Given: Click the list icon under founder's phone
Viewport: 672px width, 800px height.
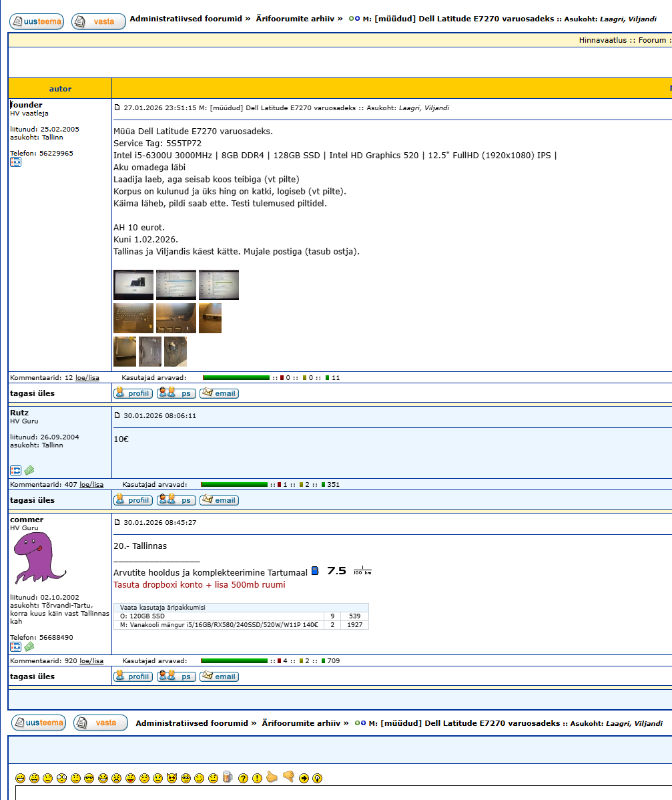Looking at the screenshot, I should (15, 162).
